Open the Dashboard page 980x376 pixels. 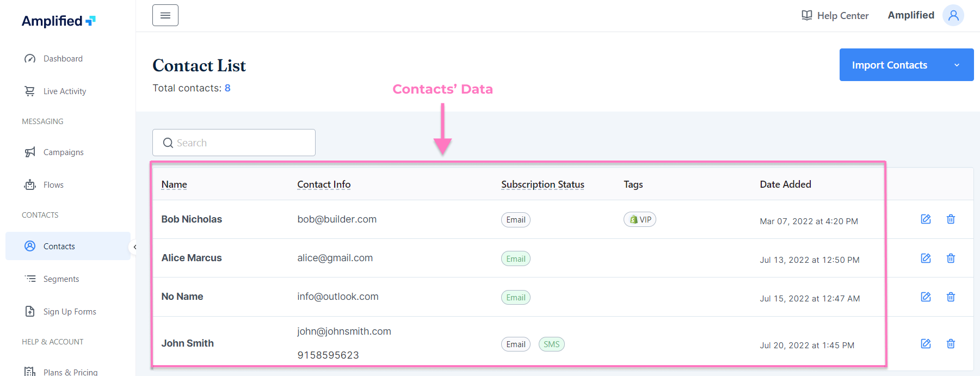point(63,59)
